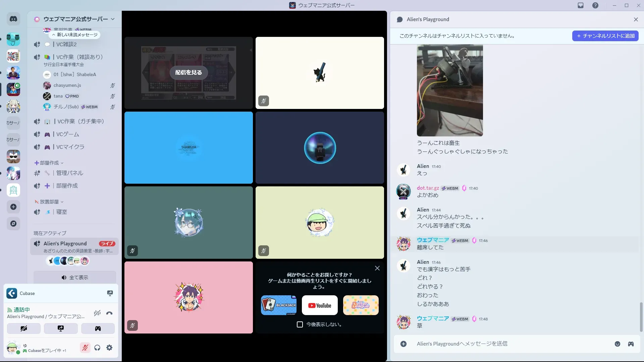Open the 管理パネル text channel
644x362 pixels.
pos(69,173)
